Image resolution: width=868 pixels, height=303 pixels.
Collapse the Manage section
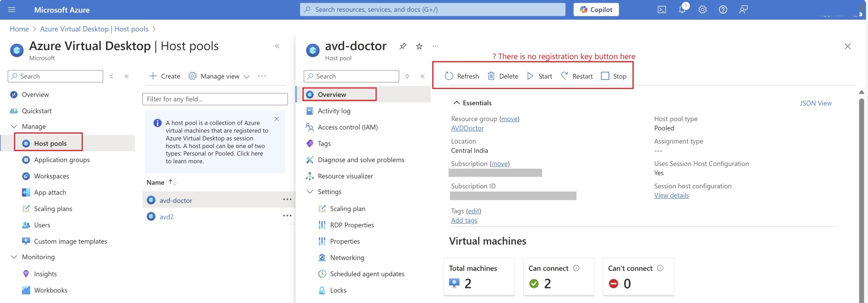(x=14, y=126)
